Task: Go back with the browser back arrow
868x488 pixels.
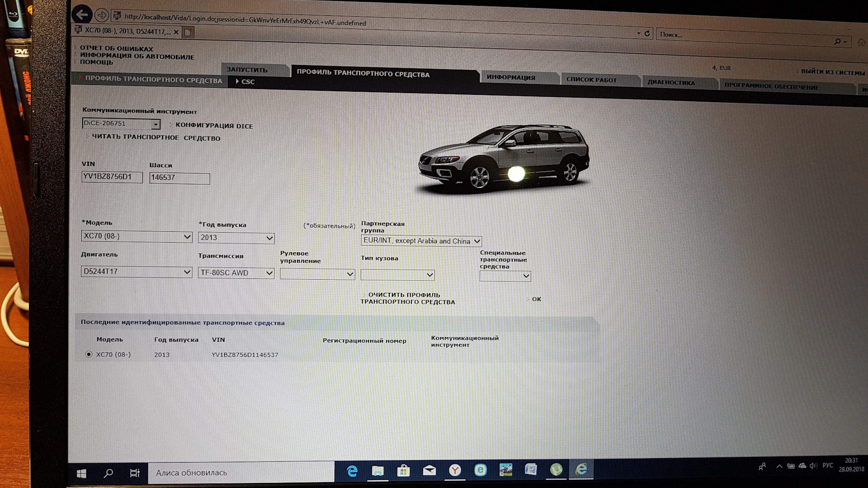Action: [x=82, y=14]
